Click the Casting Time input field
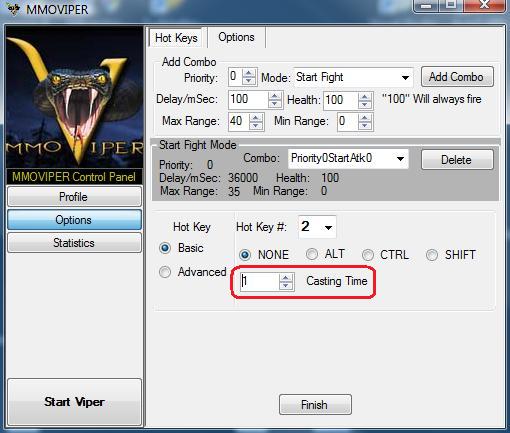Image resolution: width=510 pixels, height=433 pixels. (259, 281)
